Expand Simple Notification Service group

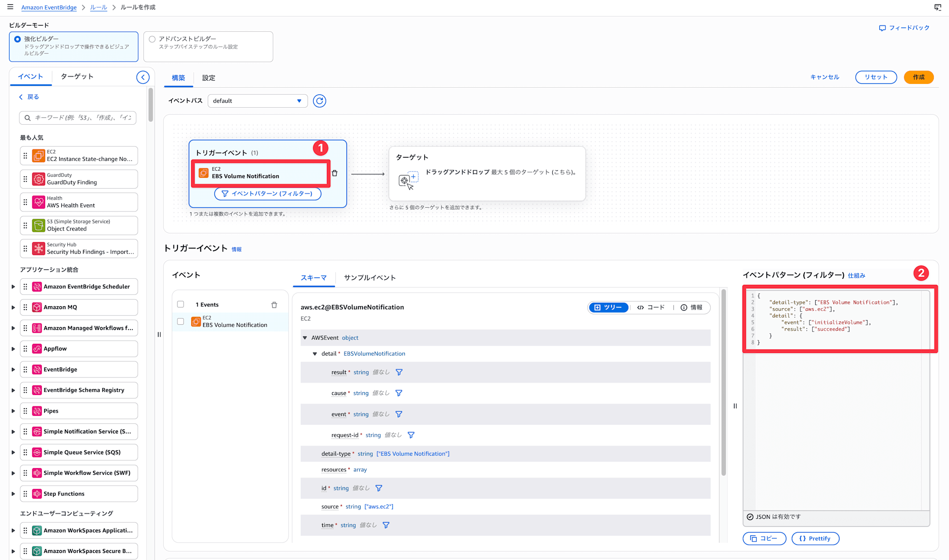13,431
